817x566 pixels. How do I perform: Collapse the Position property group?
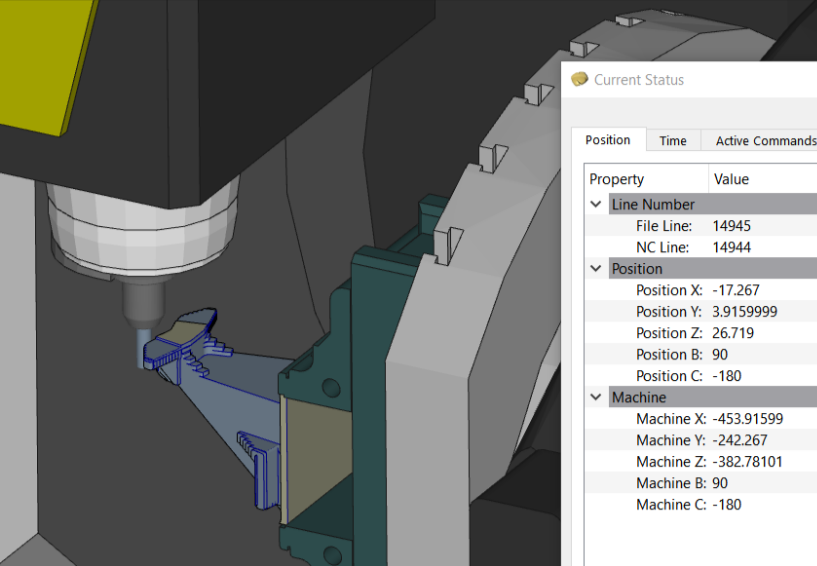[596, 268]
